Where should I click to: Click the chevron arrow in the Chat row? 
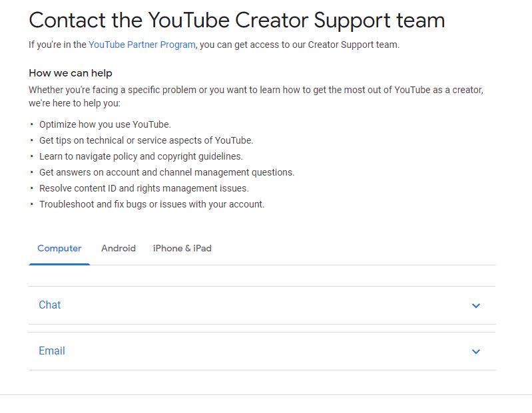(x=476, y=306)
